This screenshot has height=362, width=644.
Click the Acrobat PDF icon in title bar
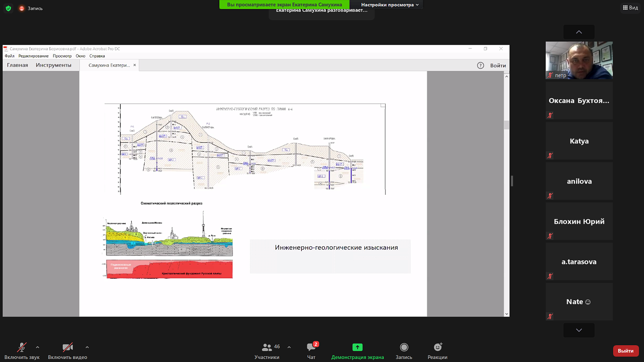6,49
